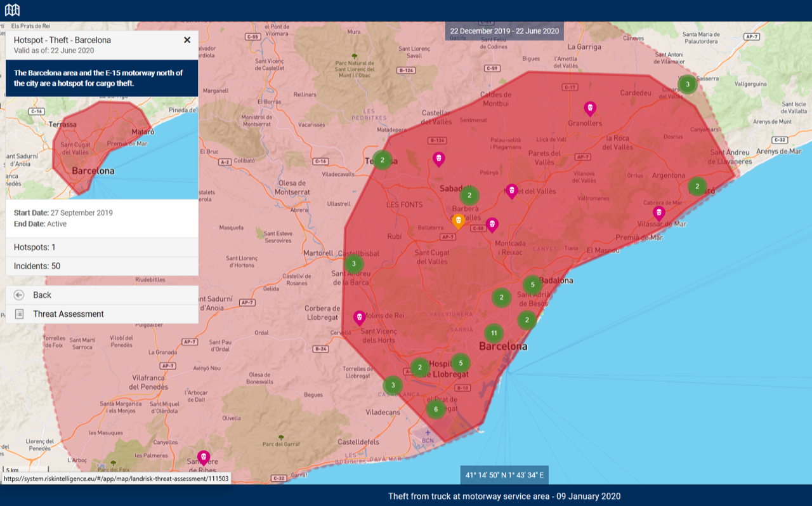Click the incident ticker text in bottom bar
This screenshot has height=506, width=812.
tap(504, 496)
